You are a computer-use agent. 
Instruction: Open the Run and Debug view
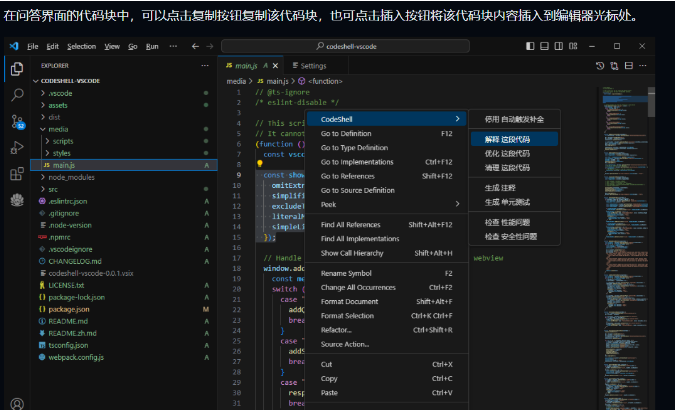(x=17, y=147)
